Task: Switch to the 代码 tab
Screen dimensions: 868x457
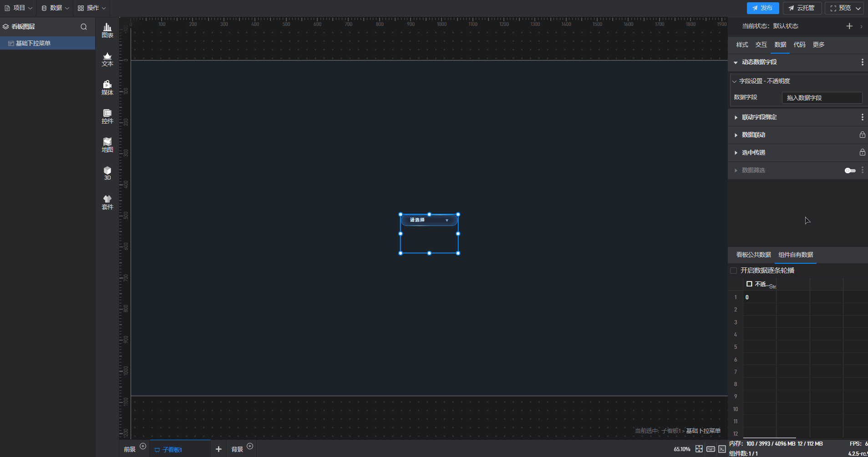Action: click(x=799, y=45)
